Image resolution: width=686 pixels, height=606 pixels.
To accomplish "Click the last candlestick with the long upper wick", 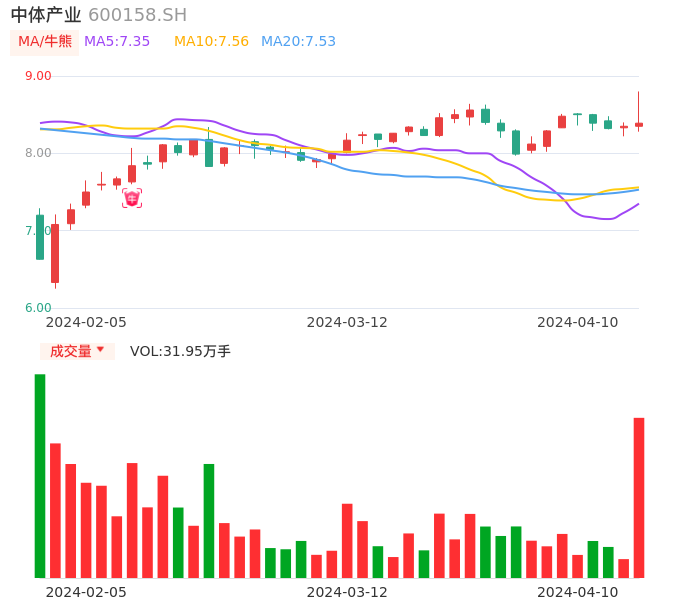I will pos(639,124).
